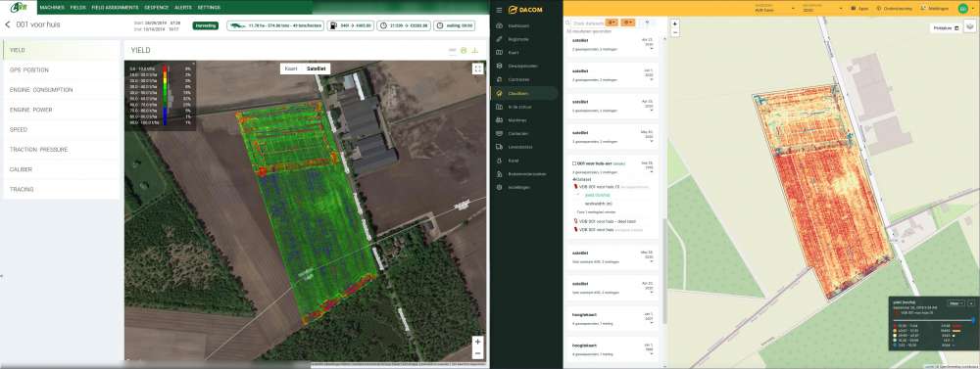Viewport: 980px width, 369px height.
Task: Open Dashboard in Dacom sidebar
Action: coord(518,25)
